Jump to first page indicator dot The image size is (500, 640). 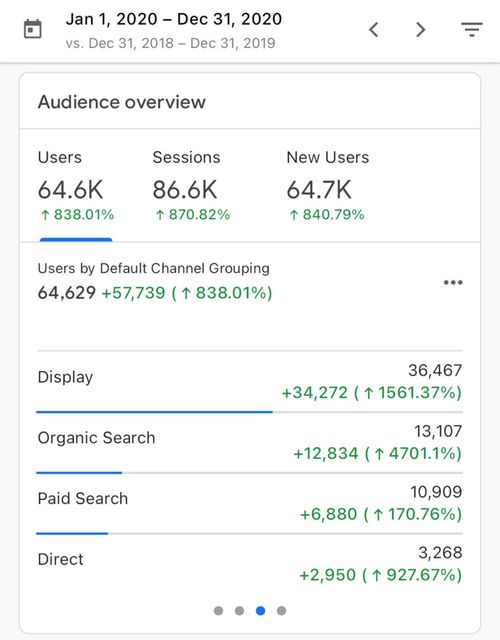(x=218, y=611)
